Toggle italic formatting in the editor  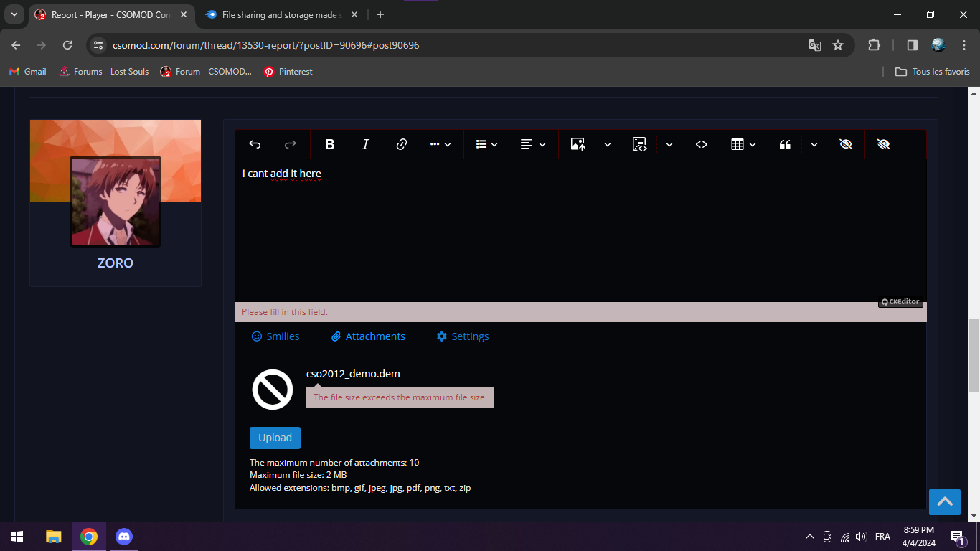365,144
